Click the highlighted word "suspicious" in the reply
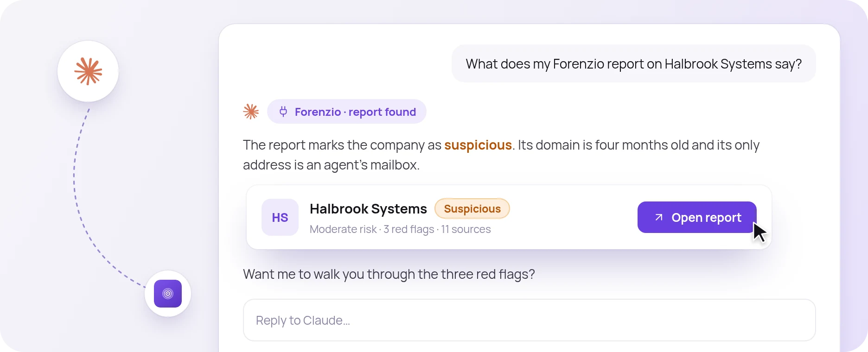Image resolution: width=868 pixels, height=352 pixels. click(x=478, y=145)
